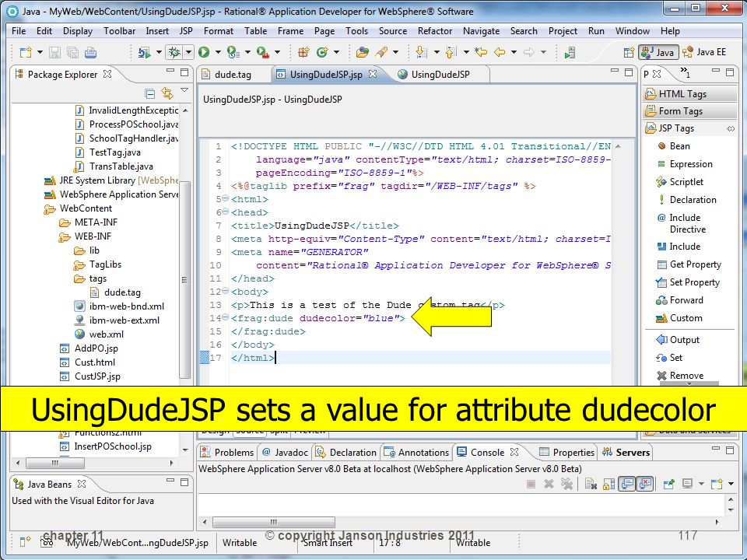This screenshot has width=747, height=560.
Task: Expand the HTML Tags palette drawer
Action: (x=690, y=94)
